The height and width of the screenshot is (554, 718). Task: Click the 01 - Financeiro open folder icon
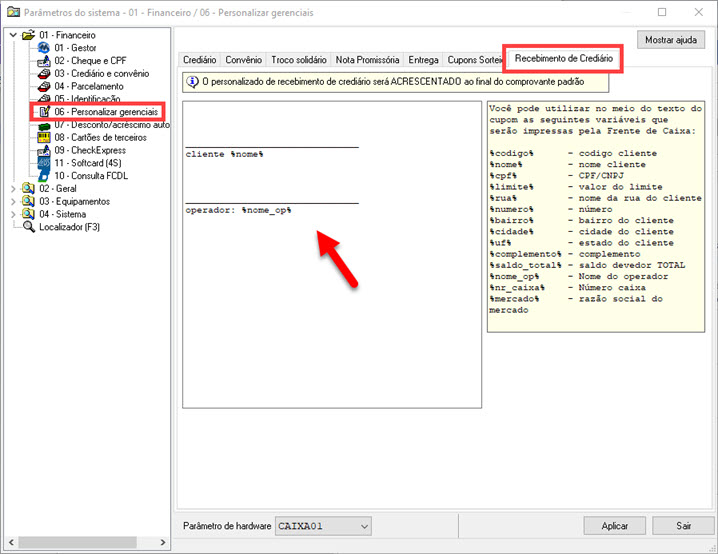pos(28,35)
